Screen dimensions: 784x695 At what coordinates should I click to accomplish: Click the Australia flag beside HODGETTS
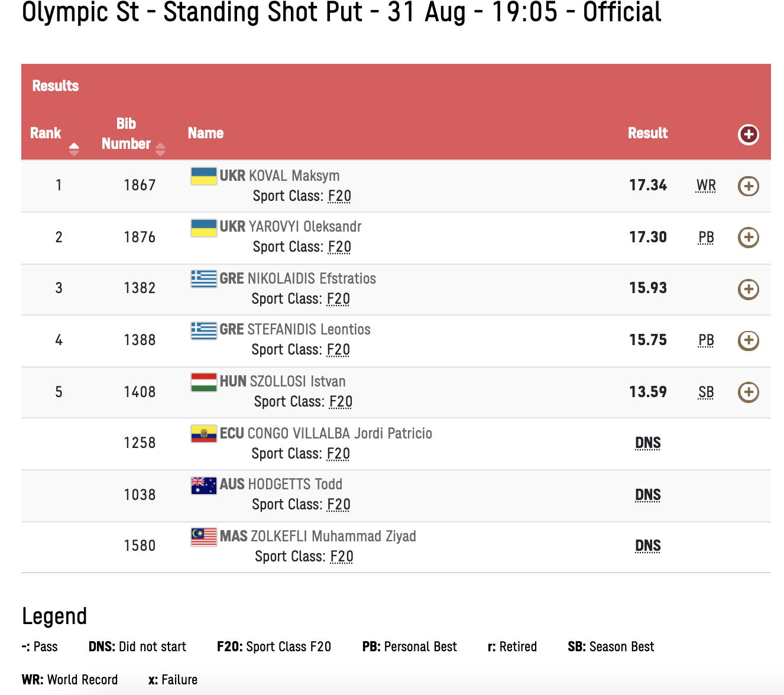pyautogui.click(x=203, y=485)
